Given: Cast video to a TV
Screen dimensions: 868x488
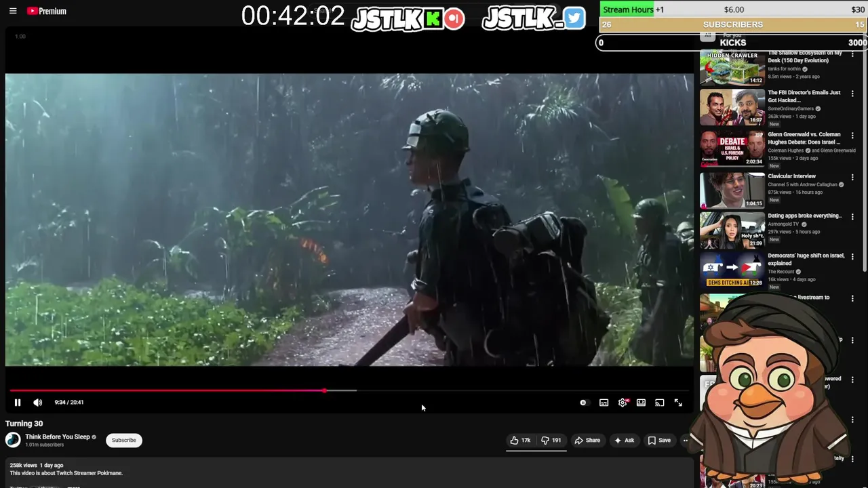Looking at the screenshot, I should [659, 403].
